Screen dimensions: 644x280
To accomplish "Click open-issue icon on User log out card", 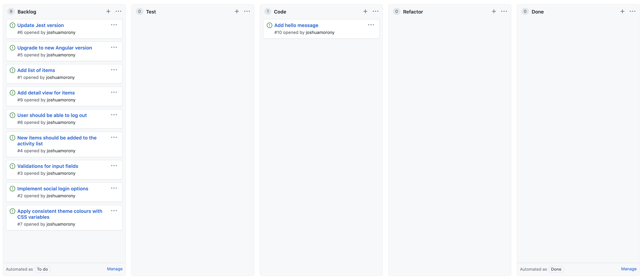I will tap(12, 115).
